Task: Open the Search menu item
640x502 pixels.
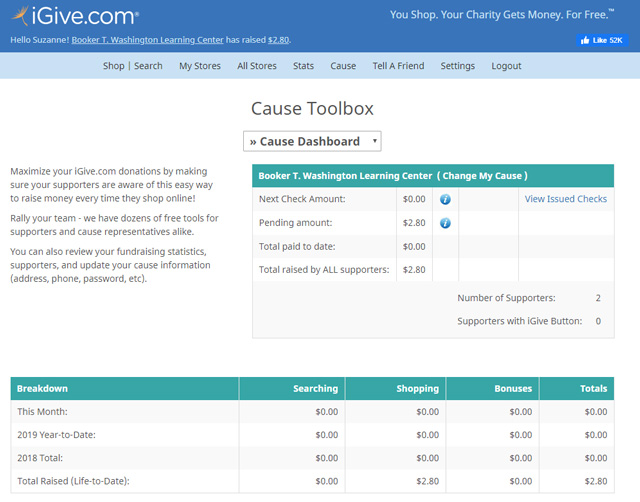Action: click(x=148, y=66)
